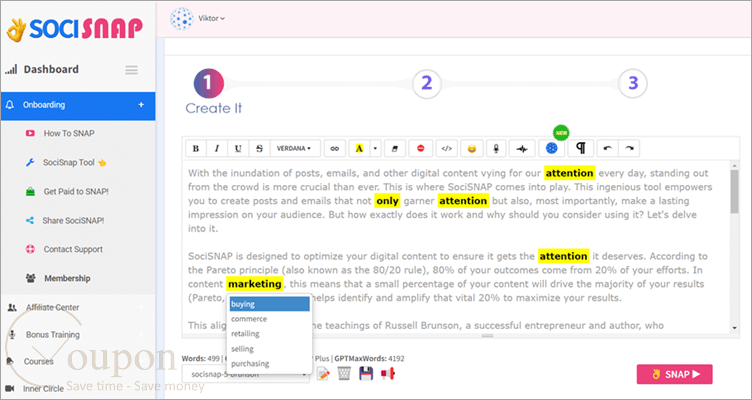
Task: Choose 'purchasing' synonym from the list
Action: [x=270, y=364]
